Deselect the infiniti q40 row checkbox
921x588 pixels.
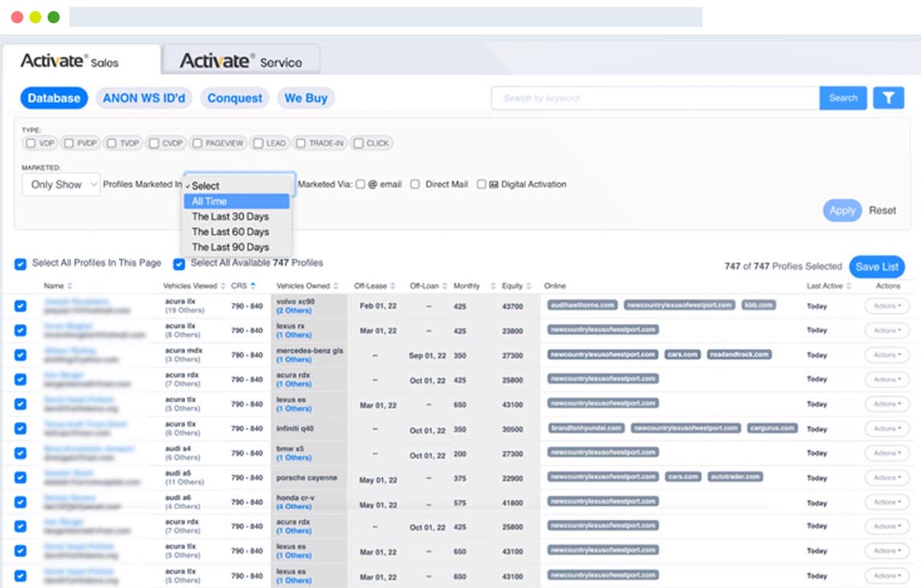pos(20,429)
